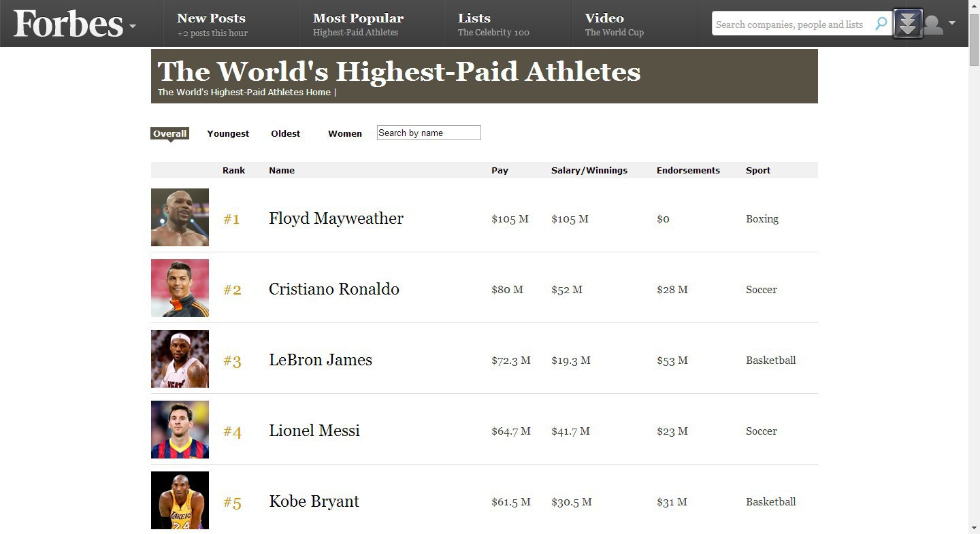Click the Search by name field
This screenshot has width=980, height=534.
click(x=429, y=133)
